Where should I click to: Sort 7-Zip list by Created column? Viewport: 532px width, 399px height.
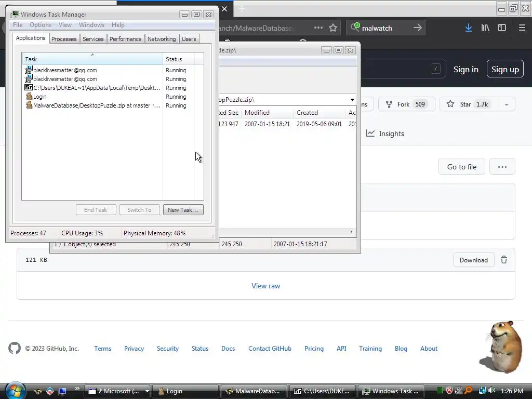(320, 113)
